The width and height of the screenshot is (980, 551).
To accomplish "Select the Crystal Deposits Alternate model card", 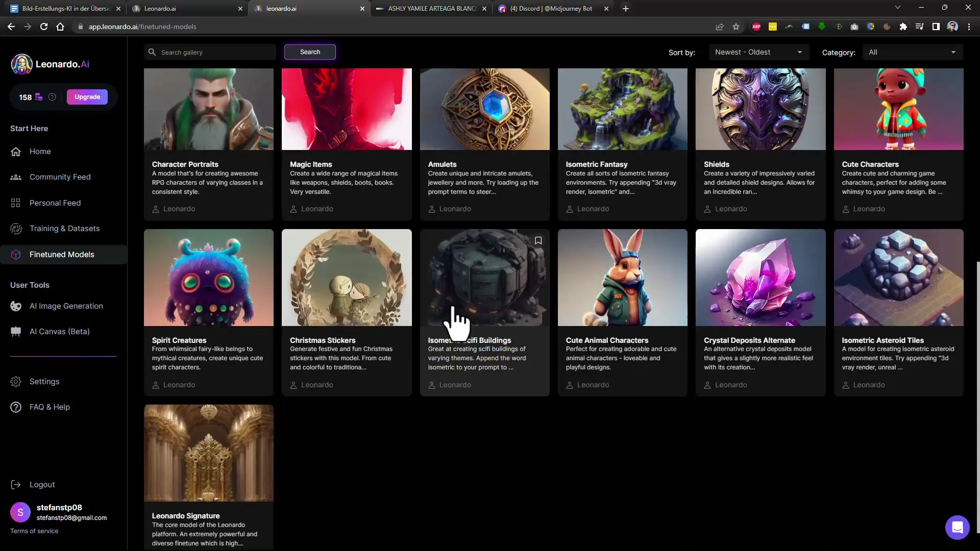I will coord(761,312).
